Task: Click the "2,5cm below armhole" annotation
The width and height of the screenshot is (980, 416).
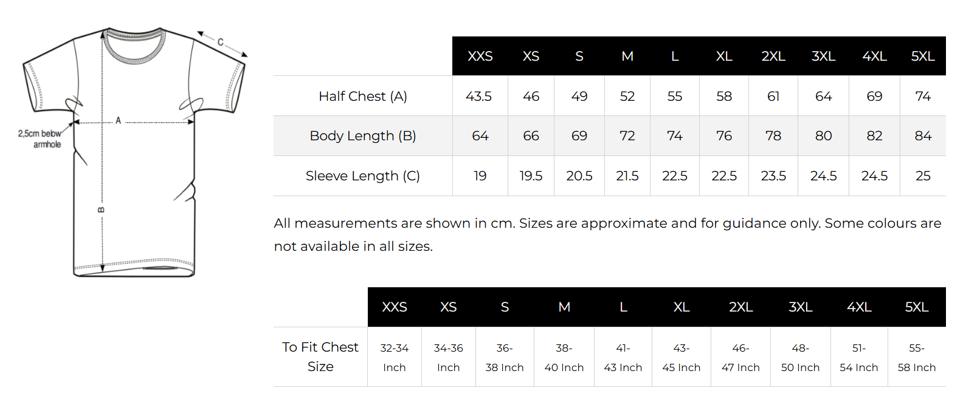Action: pos(40,139)
